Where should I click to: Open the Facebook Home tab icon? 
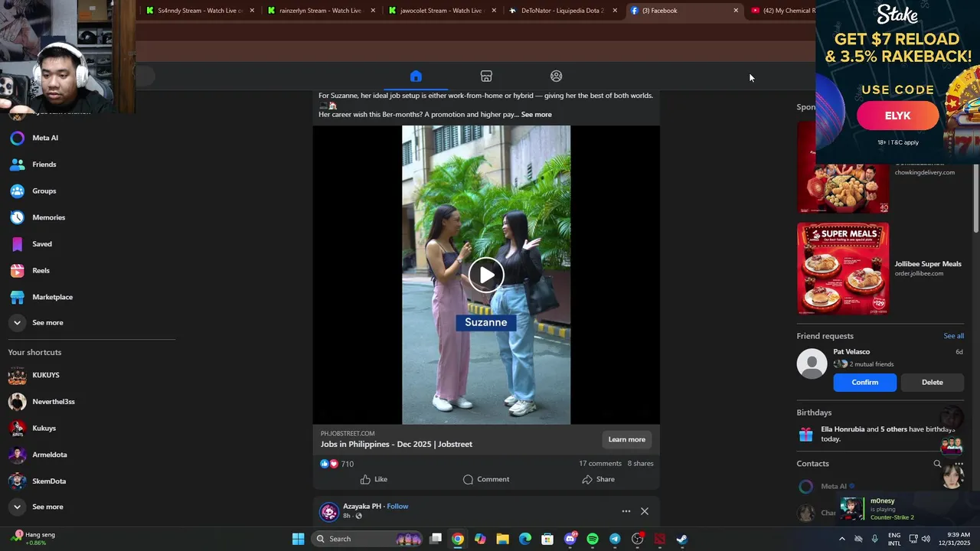pos(416,76)
